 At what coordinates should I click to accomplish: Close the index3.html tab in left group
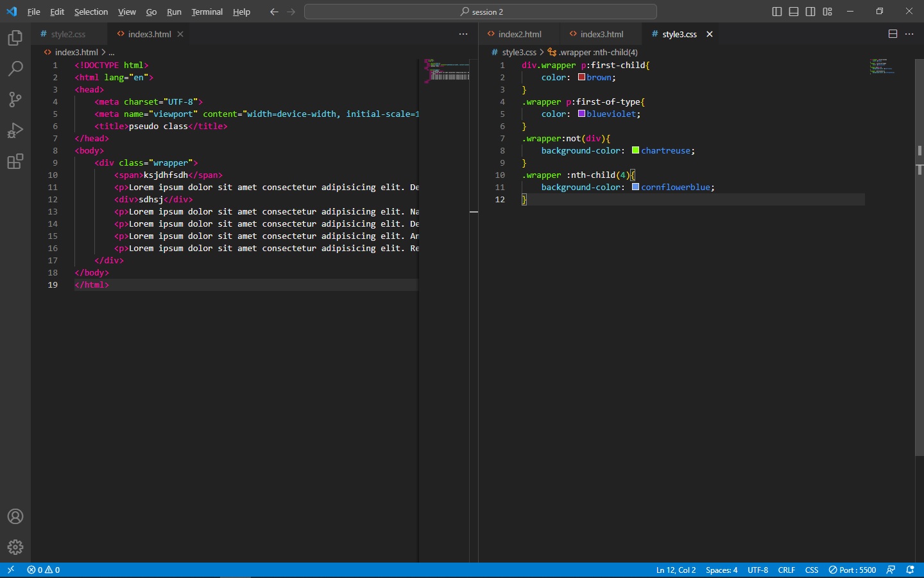click(180, 34)
